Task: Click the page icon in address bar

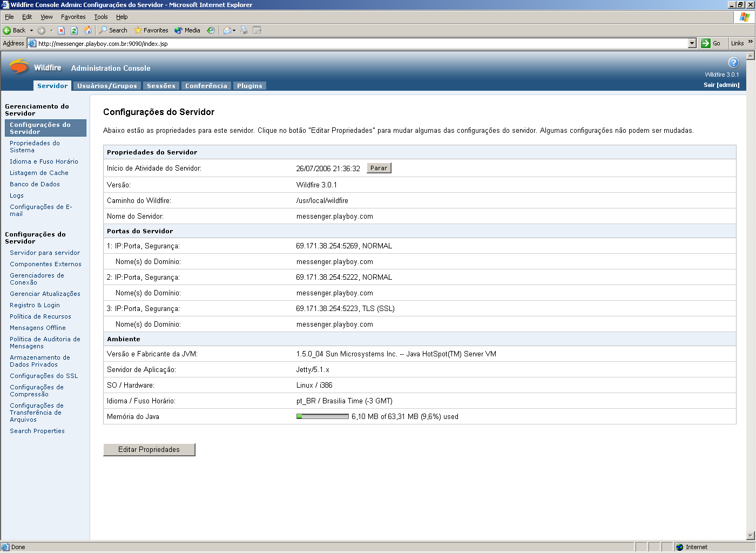Action: click(32, 43)
